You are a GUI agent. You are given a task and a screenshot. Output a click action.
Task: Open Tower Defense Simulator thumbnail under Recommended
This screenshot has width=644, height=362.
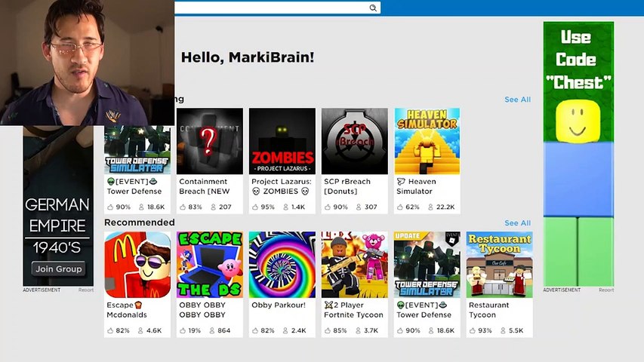(x=427, y=265)
